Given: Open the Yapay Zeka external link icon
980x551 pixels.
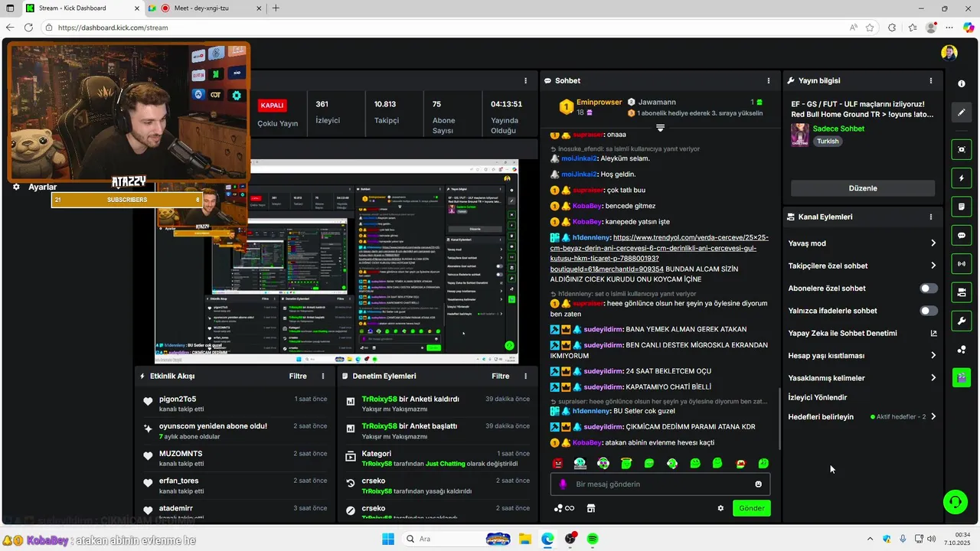Looking at the screenshot, I should [x=933, y=333].
